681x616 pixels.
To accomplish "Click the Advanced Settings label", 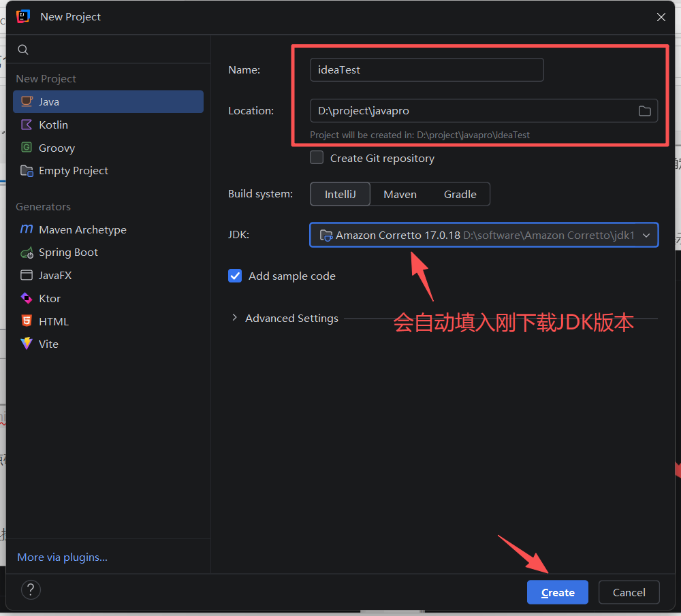I will pos(291,318).
